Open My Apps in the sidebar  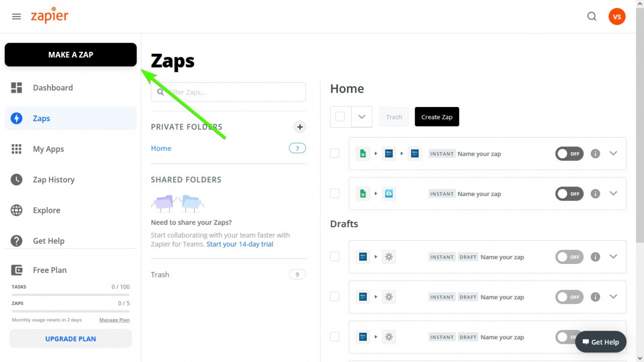(x=70, y=149)
